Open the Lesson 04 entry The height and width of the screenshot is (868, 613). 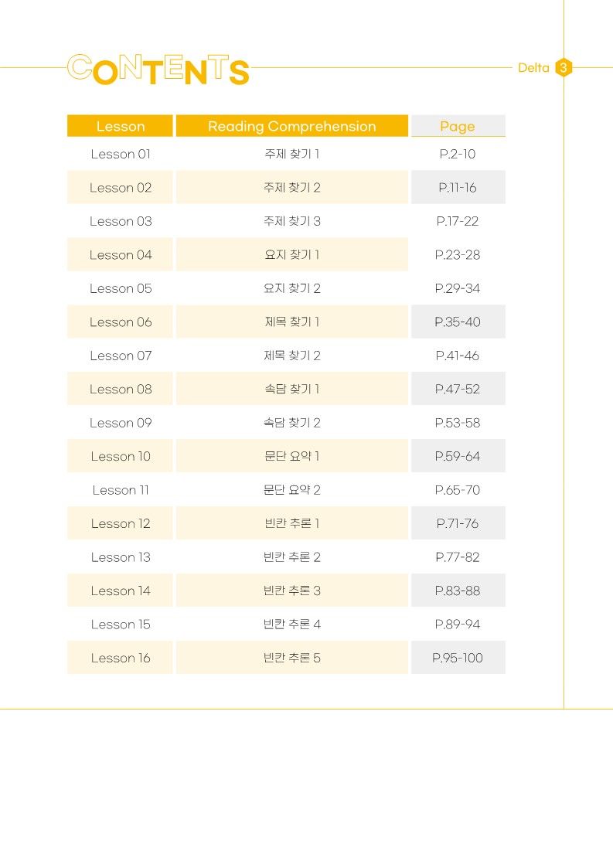click(120, 254)
